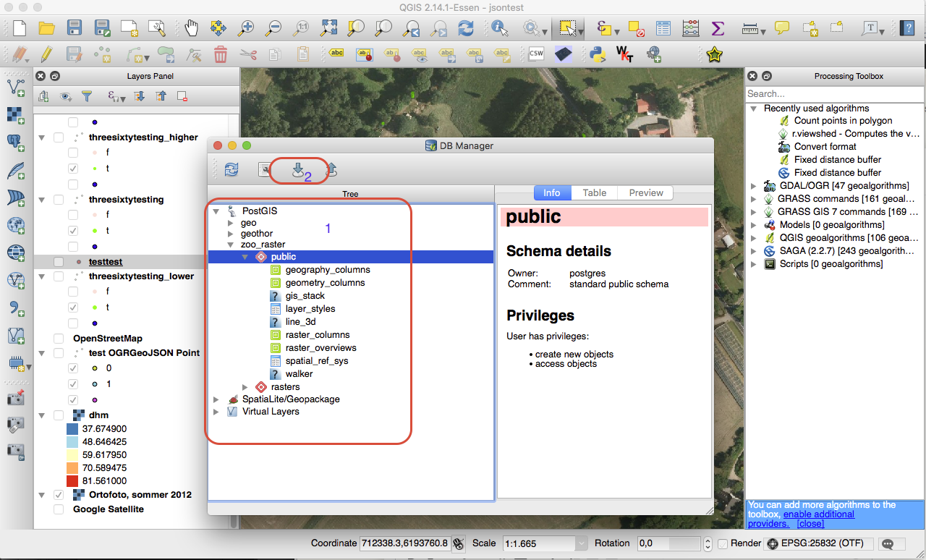This screenshot has width=926, height=560.
Task: Click Add Vector Layer sidebar icon
Action: 15,88
